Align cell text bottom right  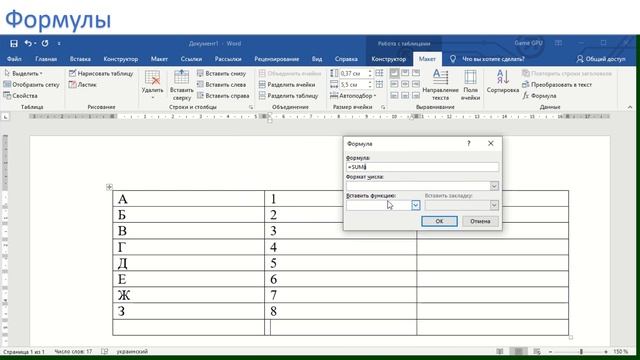pyautogui.click(x=416, y=96)
